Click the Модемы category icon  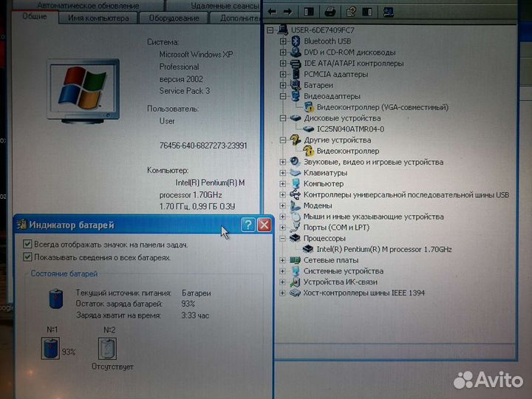295,205
